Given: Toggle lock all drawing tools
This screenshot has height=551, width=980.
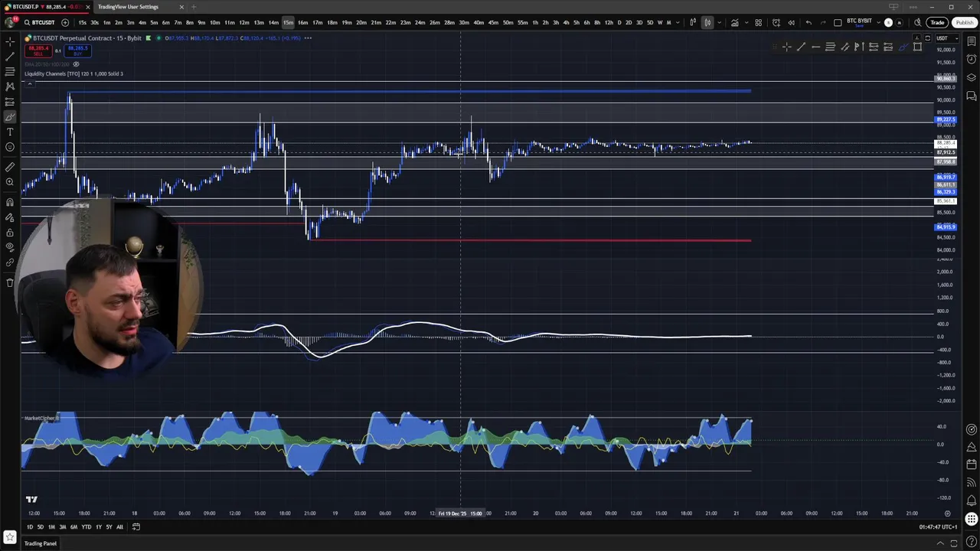Looking at the screenshot, I should pyautogui.click(x=9, y=233).
